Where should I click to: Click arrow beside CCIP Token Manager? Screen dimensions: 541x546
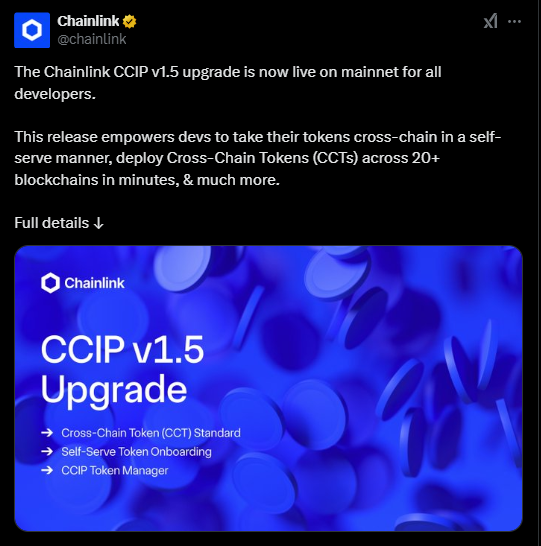point(47,470)
